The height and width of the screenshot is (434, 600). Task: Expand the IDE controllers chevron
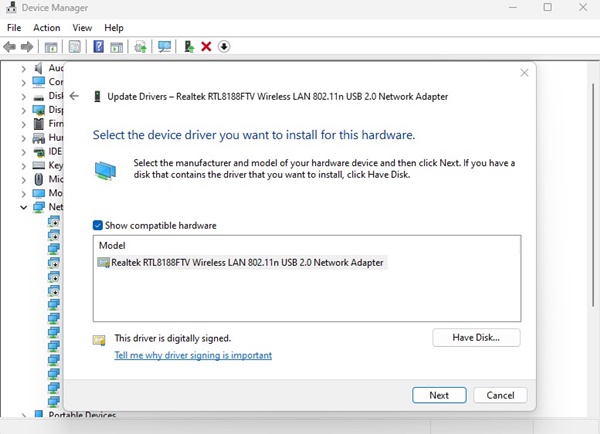click(x=23, y=152)
